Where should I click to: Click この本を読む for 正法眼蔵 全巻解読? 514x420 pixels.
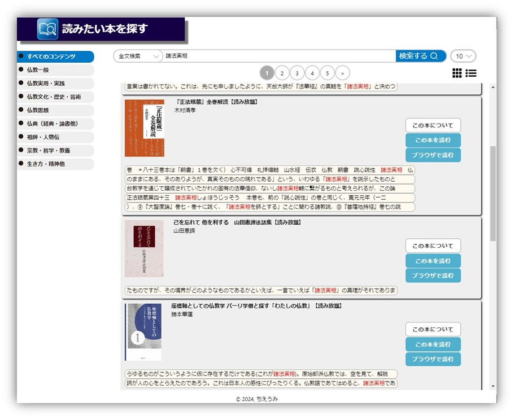click(433, 140)
